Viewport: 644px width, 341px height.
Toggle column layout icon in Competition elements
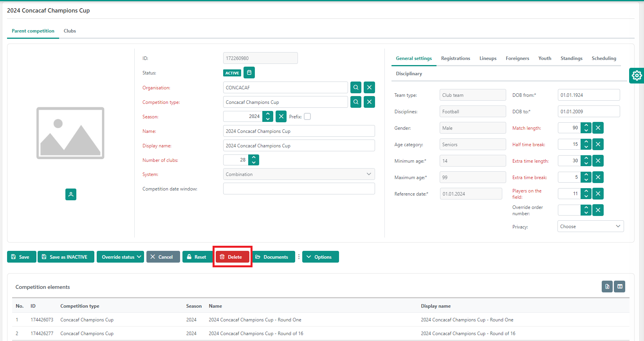tap(620, 287)
